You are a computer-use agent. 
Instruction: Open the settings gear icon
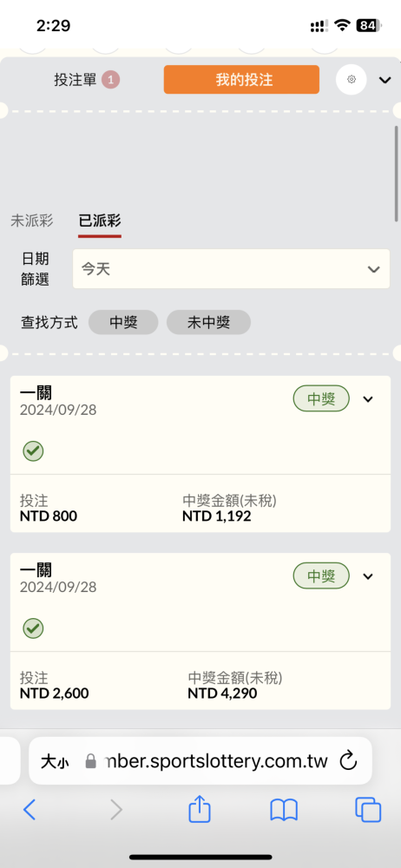click(352, 80)
